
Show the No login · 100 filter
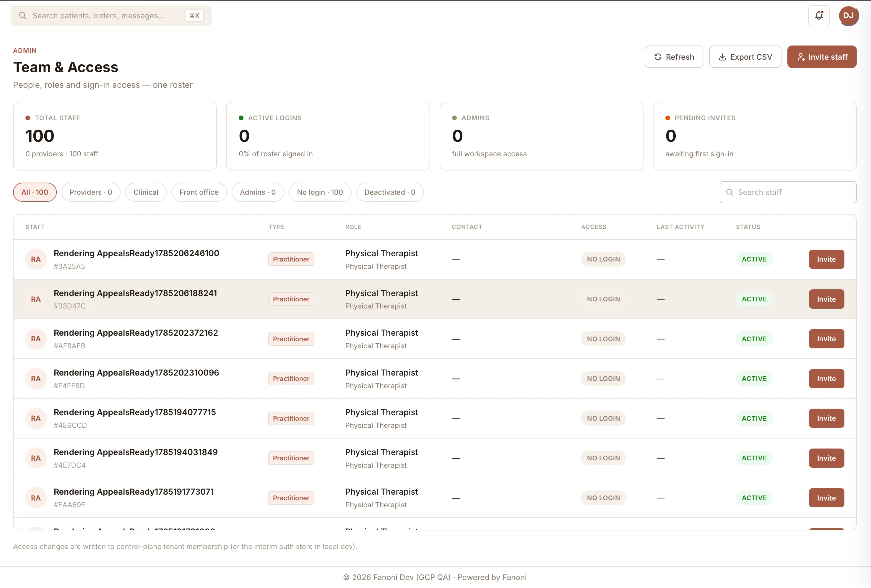coord(320,192)
